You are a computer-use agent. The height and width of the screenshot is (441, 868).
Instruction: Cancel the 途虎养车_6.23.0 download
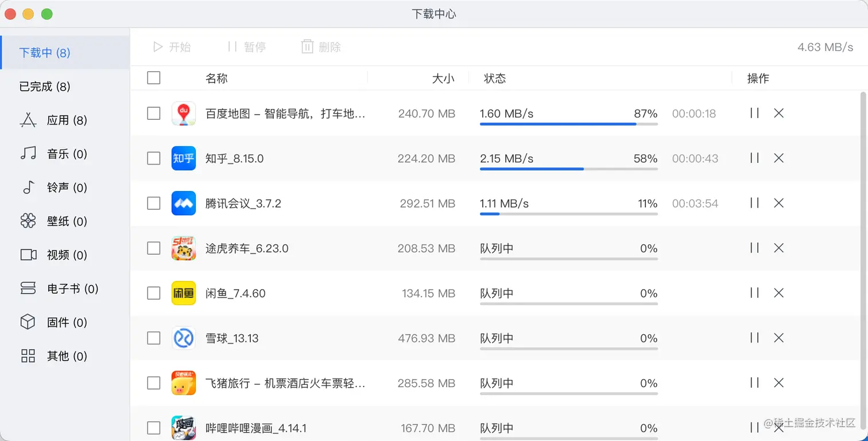click(778, 248)
